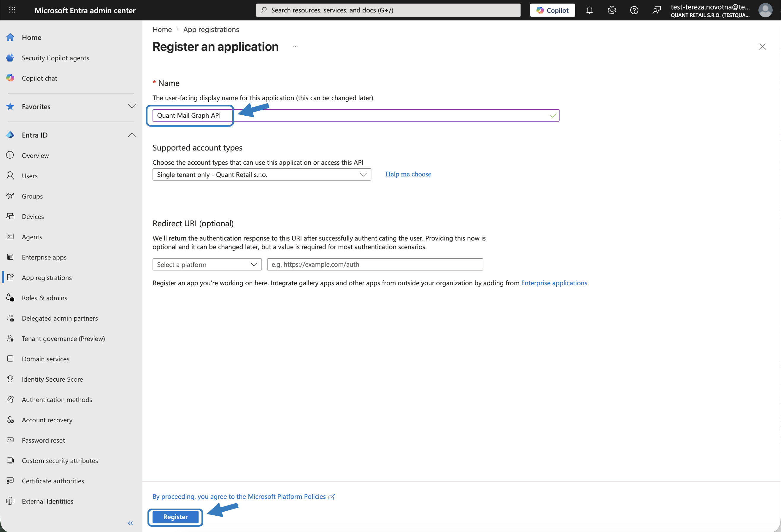Click the Domain services icon

tap(10, 359)
